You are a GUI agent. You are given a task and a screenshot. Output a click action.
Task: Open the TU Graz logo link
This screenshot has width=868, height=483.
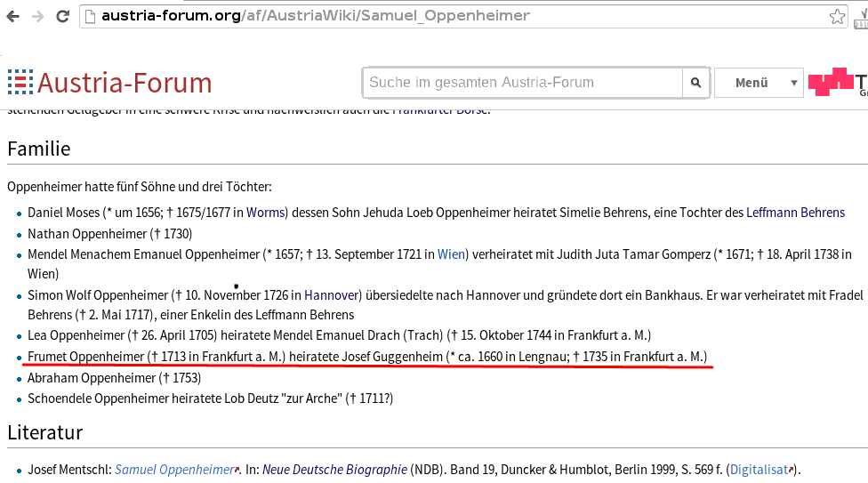click(838, 83)
